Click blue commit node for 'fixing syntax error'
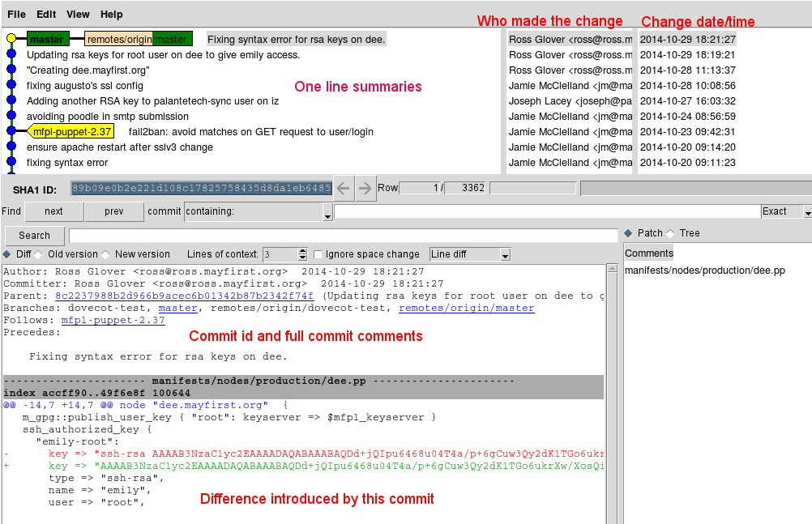Viewport: 812px width, 524px height. pyautogui.click(x=11, y=163)
